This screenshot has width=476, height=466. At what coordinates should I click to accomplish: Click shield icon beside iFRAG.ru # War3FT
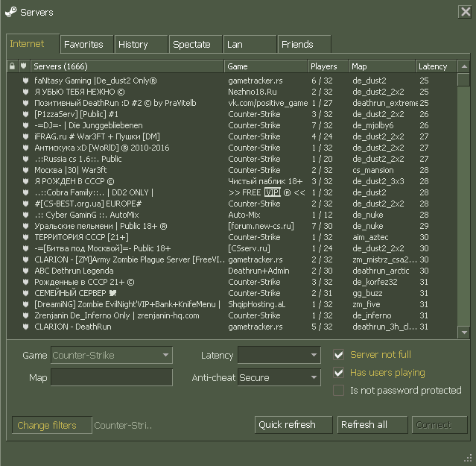pos(26,136)
